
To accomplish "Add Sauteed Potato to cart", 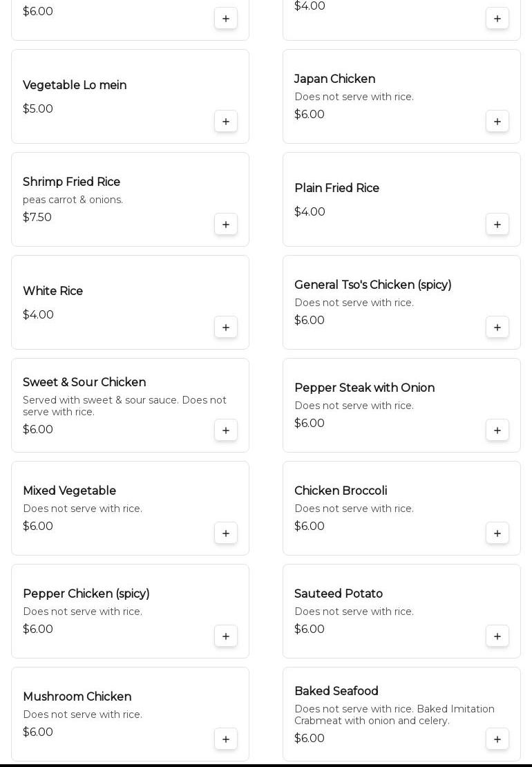I will pyautogui.click(x=497, y=636).
